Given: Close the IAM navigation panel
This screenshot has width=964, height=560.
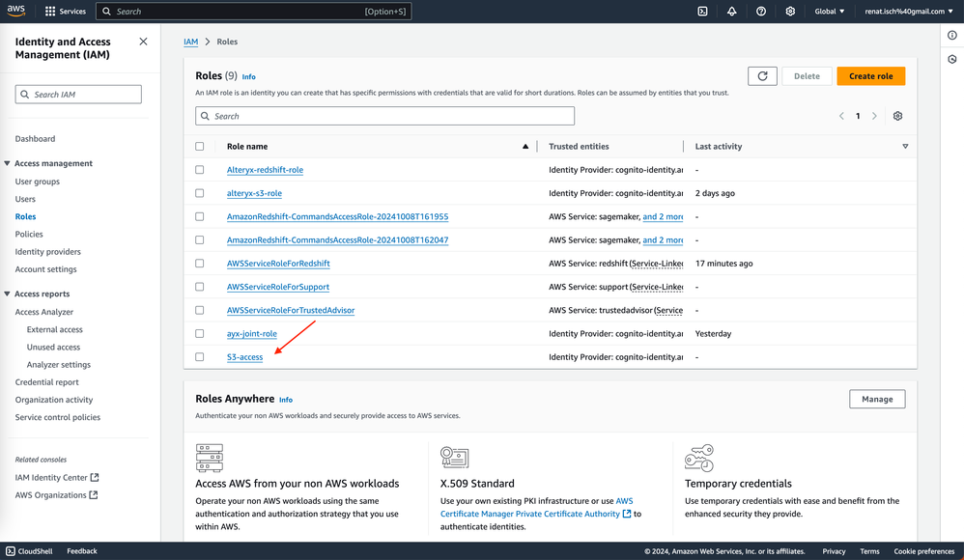Looking at the screenshot, I should pyautogui.click(x=143, y=42).
